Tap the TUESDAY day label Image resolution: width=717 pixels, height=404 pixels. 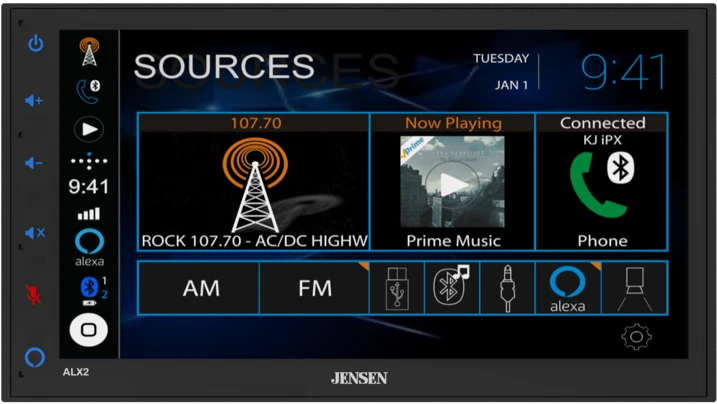pyautogui.click(x=501, y=58)
